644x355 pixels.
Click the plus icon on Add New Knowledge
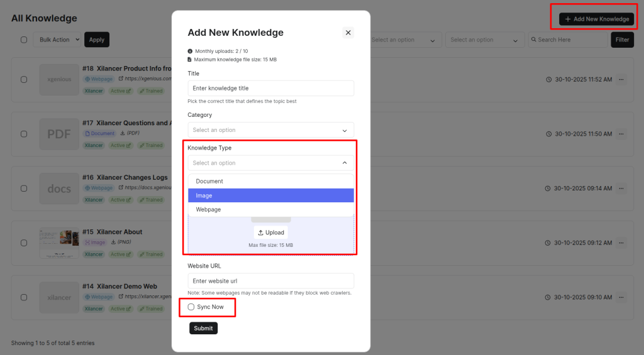(568, 19)
